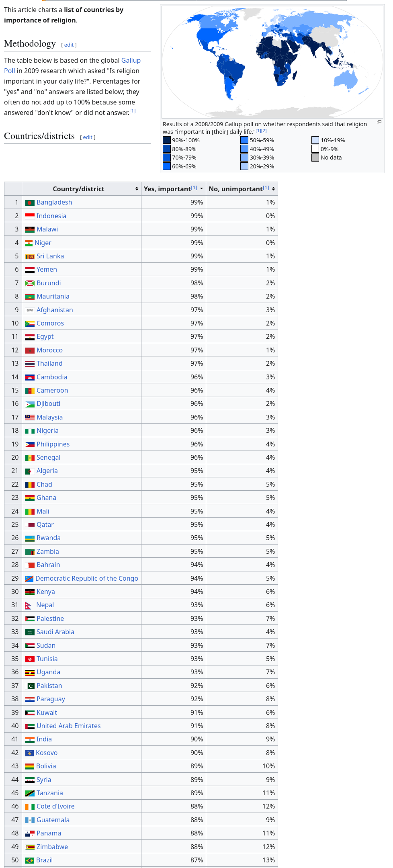Sort table by Country/district column arrows
The height and width of the screenshot is (868, 393).
[137, 189]
